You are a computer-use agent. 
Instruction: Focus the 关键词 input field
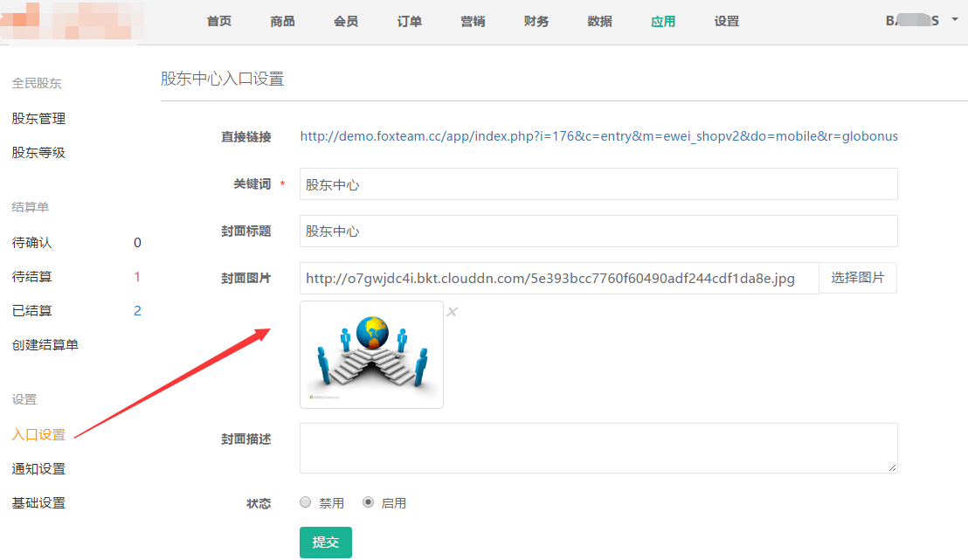598,184
